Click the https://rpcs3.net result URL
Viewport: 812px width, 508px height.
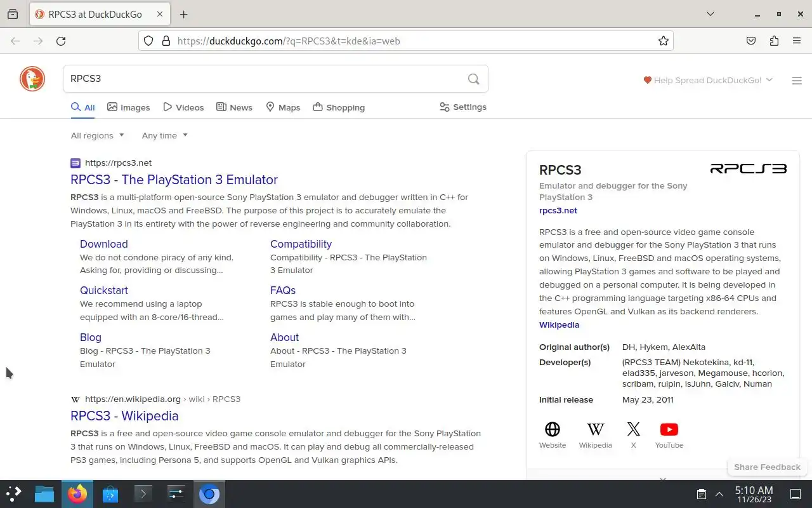118,163
